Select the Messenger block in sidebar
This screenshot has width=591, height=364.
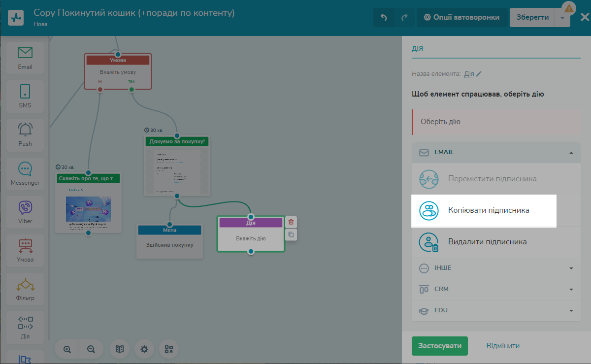tap(25, 174)
